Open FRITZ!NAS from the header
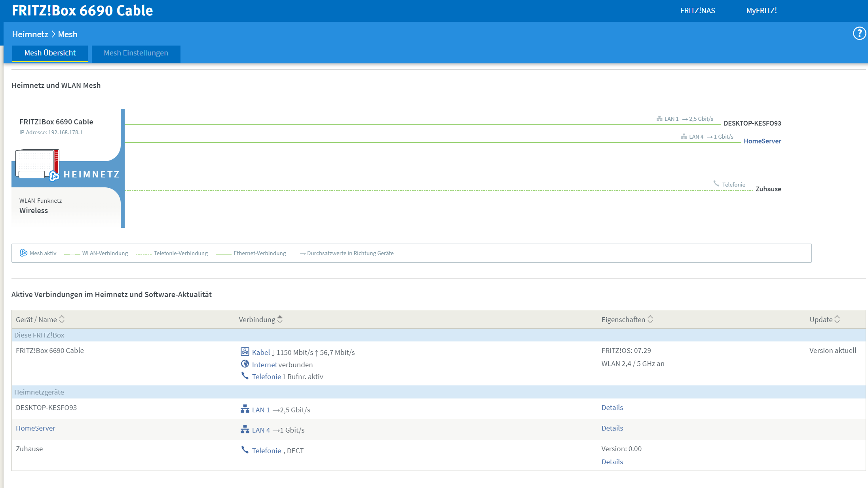 (x=697, y=11)
